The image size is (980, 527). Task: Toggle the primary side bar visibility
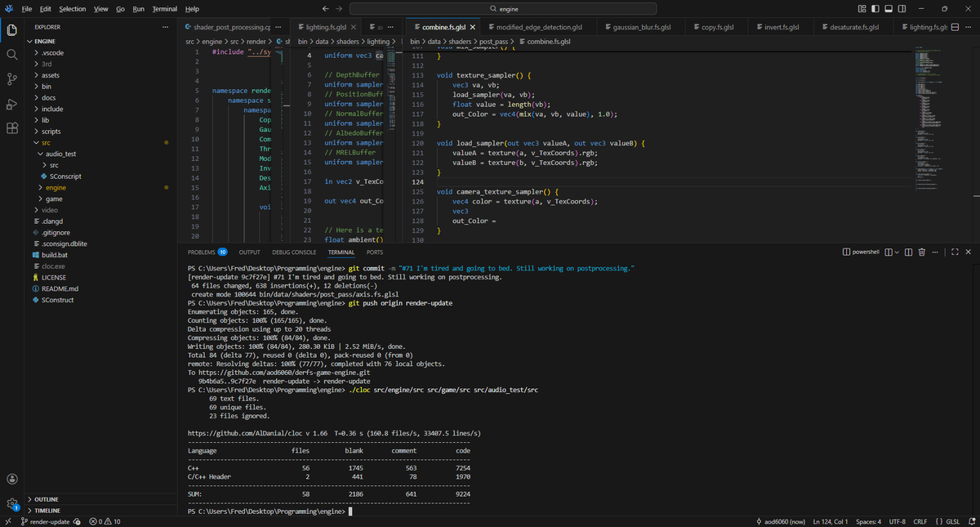click(x=875, y=9)
